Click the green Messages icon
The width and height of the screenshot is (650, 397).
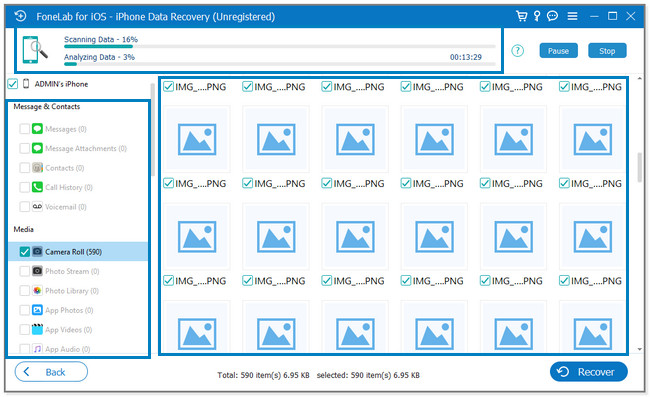tap(37, 129)
